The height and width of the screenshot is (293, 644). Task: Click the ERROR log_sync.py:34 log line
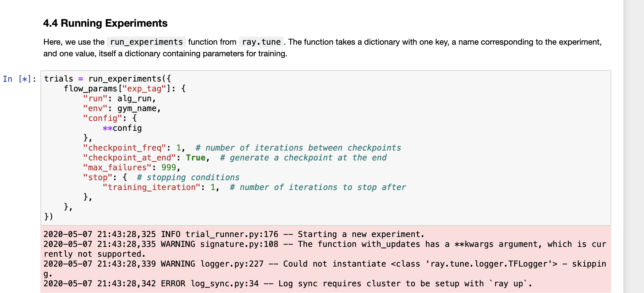click(288, 284)
